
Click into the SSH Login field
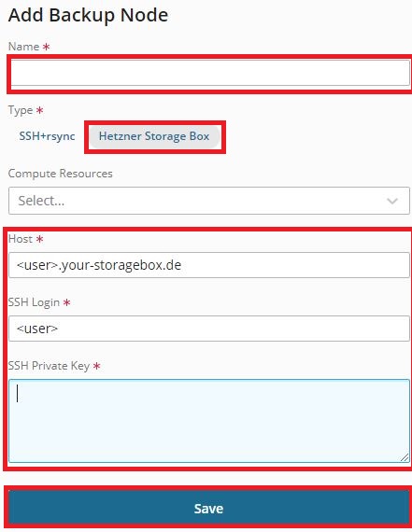209,329
